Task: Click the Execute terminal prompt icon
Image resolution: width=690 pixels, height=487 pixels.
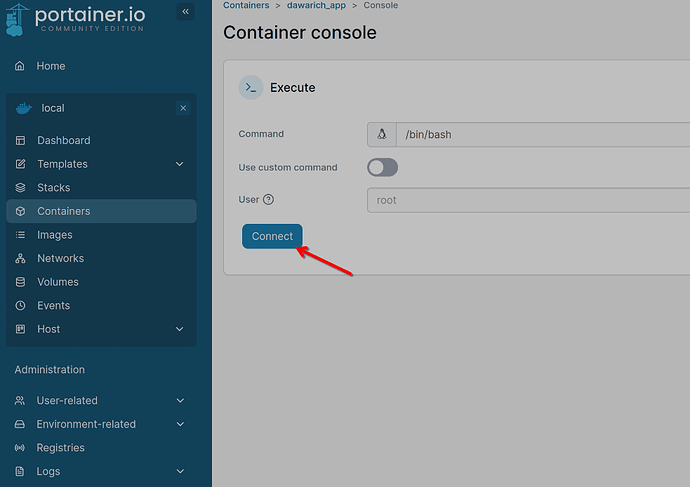Action: (x=251, y=88)
